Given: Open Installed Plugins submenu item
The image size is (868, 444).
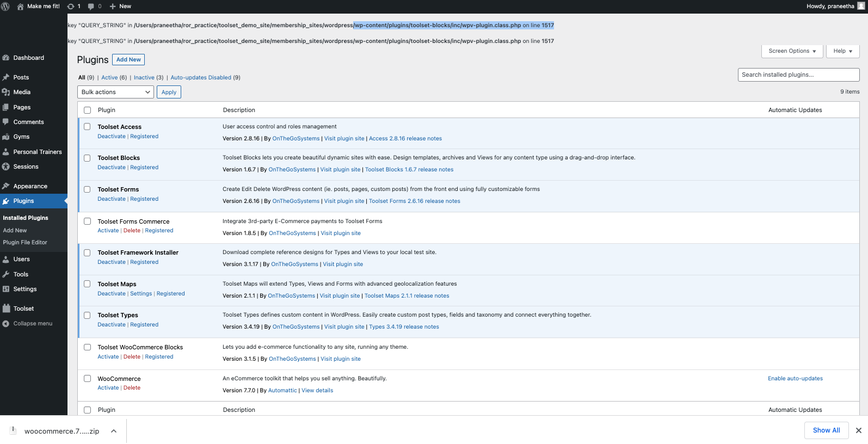Looking at the screenshot, I should [x=26, y=218].
